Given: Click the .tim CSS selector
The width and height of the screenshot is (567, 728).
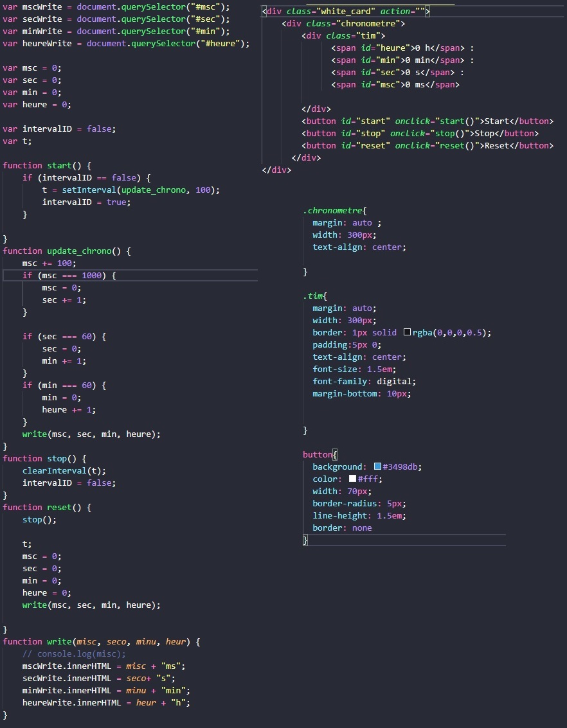Looking at the screenshot, I should click(x=315, y=296).
